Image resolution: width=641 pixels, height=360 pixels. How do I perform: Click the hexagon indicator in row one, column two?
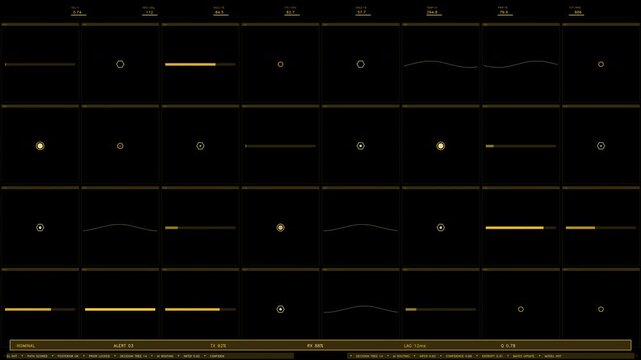pos(120,64)
